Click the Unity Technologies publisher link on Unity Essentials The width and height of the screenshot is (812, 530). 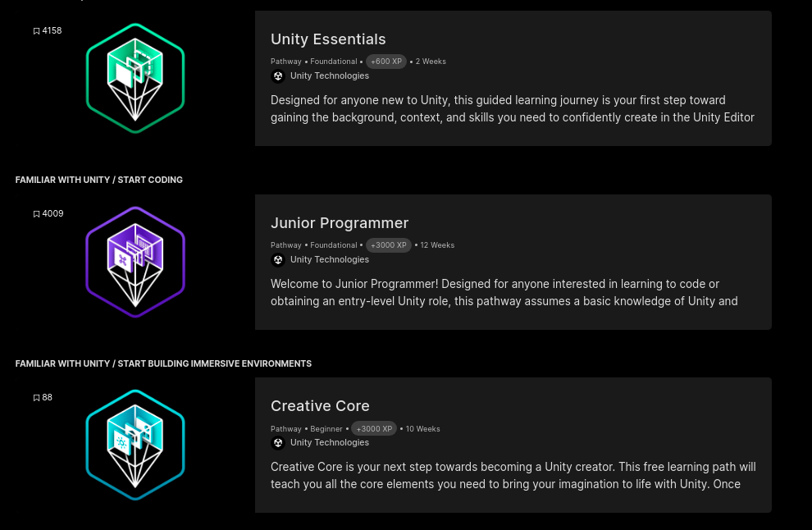(x=330, y=75)
